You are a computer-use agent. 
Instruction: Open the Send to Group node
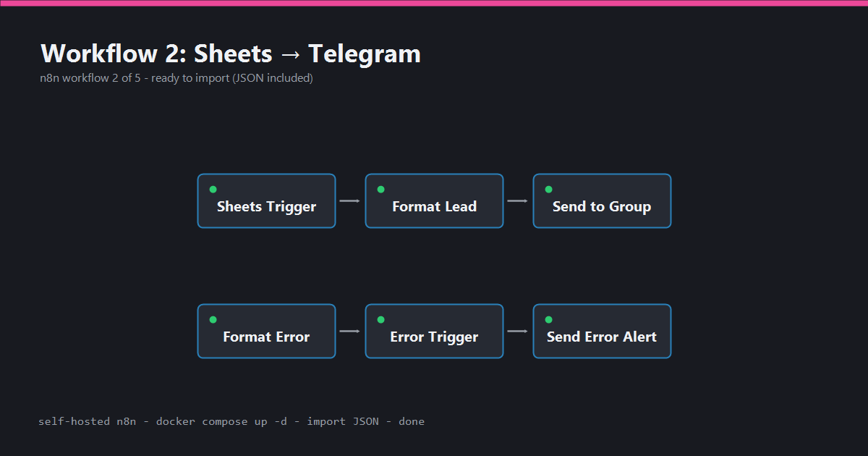[602, 200]
